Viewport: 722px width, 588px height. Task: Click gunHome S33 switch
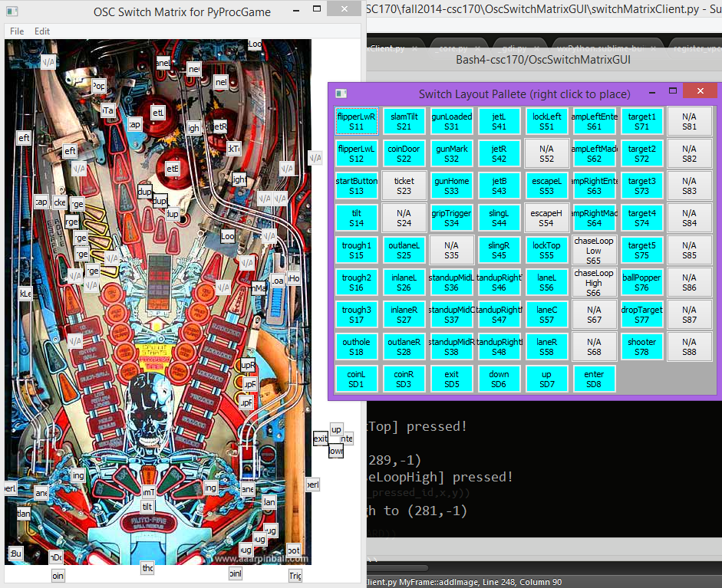click(452, 186)
